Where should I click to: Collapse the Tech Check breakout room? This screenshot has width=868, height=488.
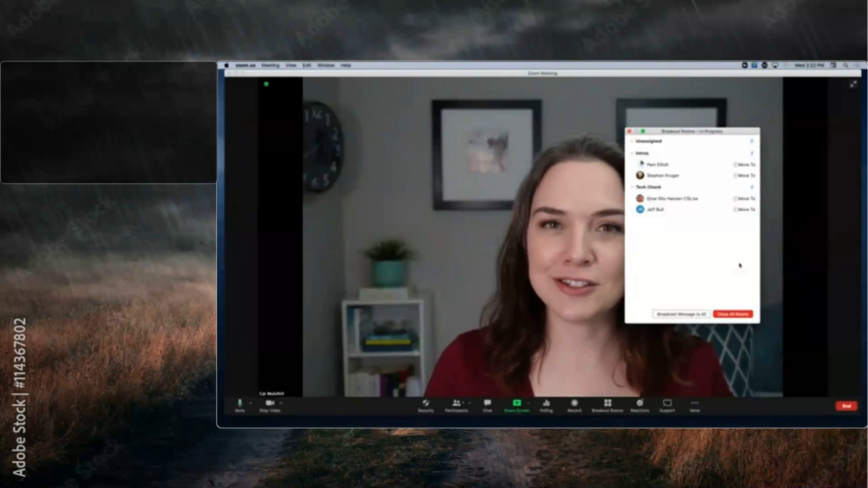click(x=632, y=187)
